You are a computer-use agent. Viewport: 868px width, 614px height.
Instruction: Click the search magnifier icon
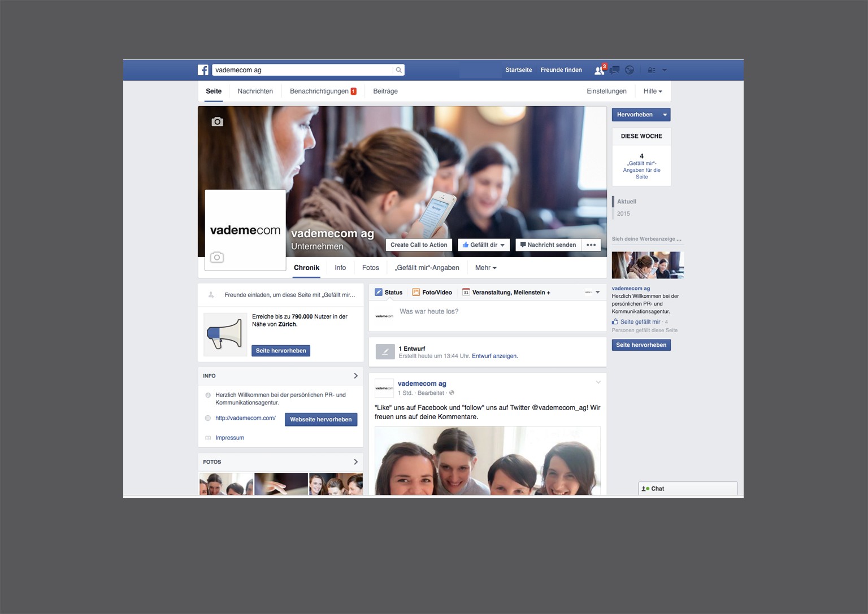[x=398, y=70]
